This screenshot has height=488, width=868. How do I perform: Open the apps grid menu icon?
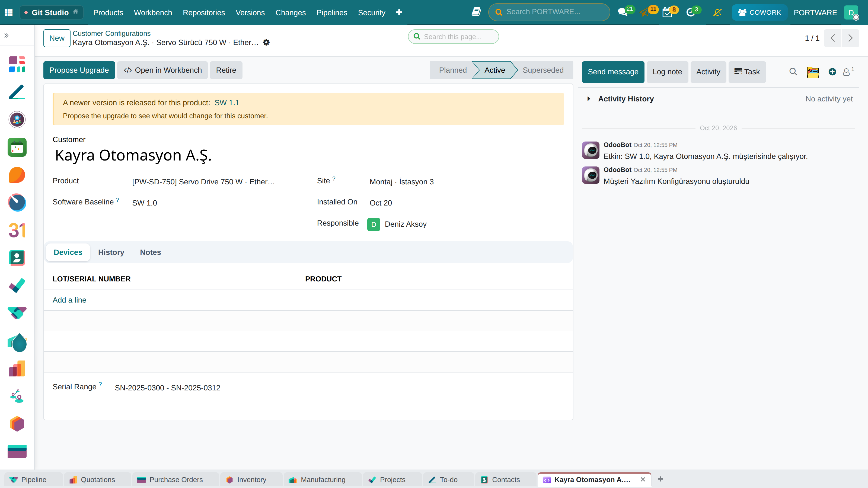[9, 12]
